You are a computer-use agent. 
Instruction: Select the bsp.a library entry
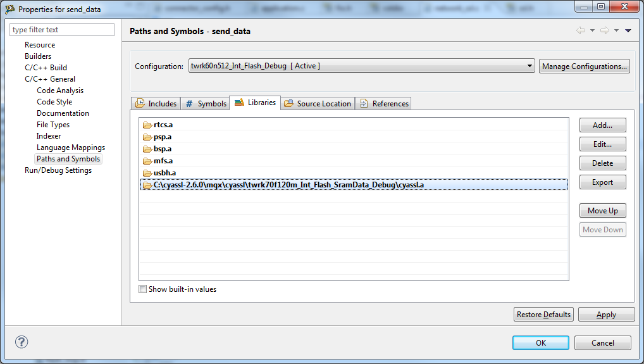coord(163,149)
